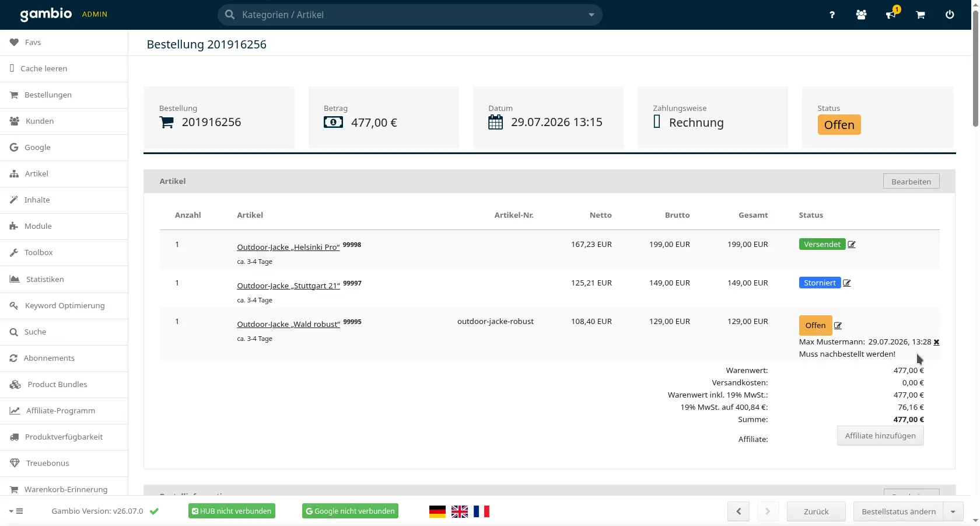The width and height of the screenshot is (980, 526).
Task: Switch language to French flag
Action: (x=481, y=511)
